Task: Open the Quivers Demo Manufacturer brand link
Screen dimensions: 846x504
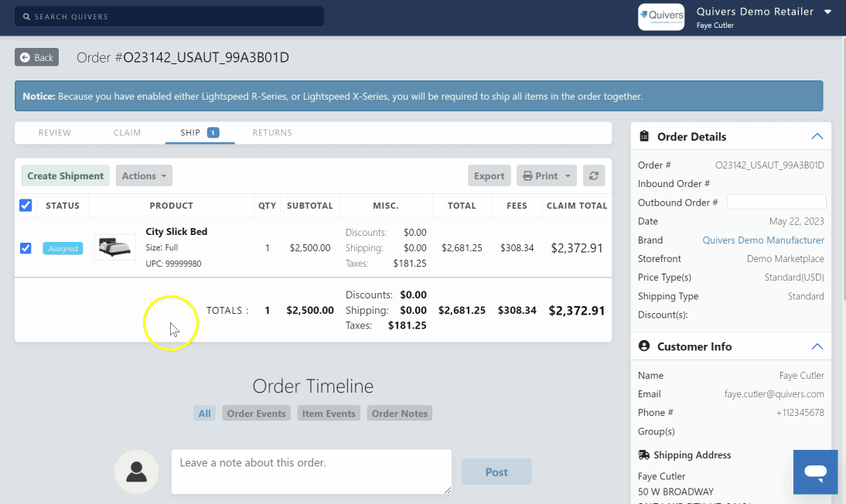Action: pyautogui.click(x=762, y=240)
